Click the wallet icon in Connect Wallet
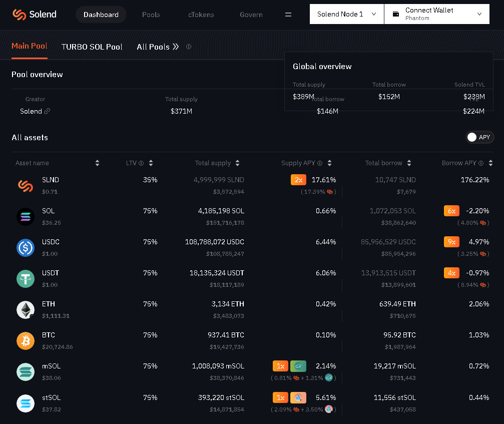 [396, 14]
